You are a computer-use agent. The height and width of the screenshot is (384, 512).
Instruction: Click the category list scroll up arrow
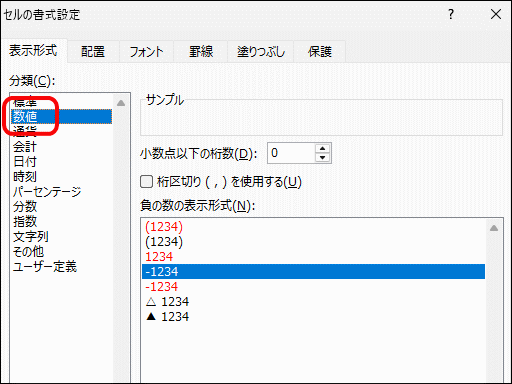121,103
